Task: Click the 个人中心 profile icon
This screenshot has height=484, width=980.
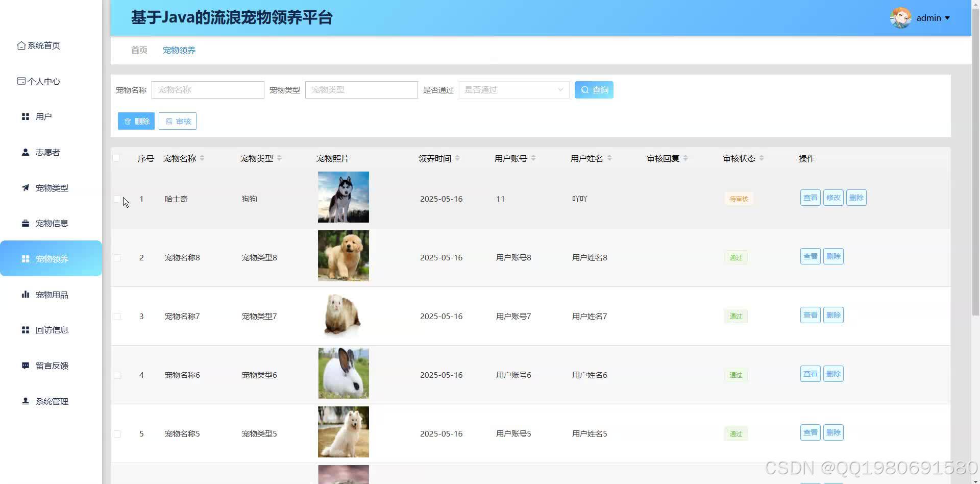Action: point(20,81)
